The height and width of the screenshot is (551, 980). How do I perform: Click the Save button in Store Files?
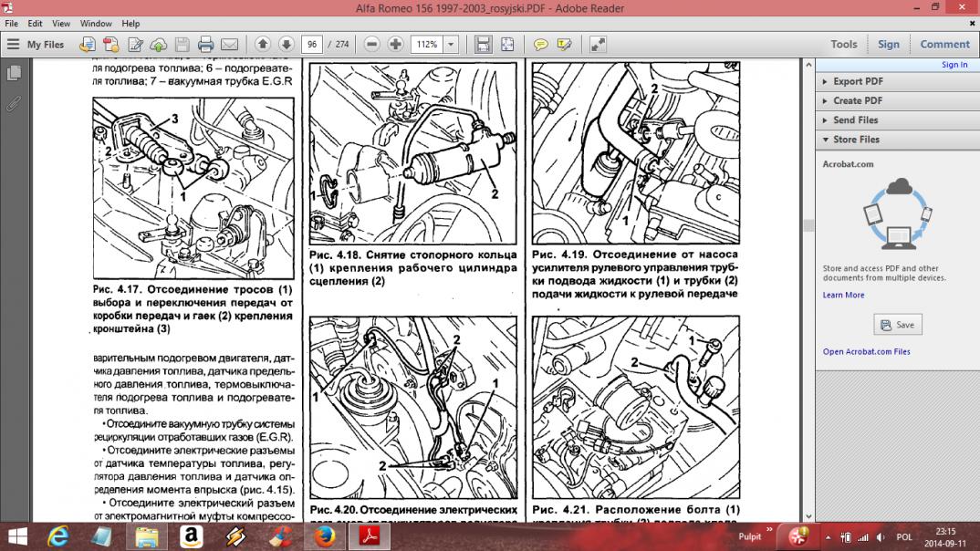[x=898, y=325]
